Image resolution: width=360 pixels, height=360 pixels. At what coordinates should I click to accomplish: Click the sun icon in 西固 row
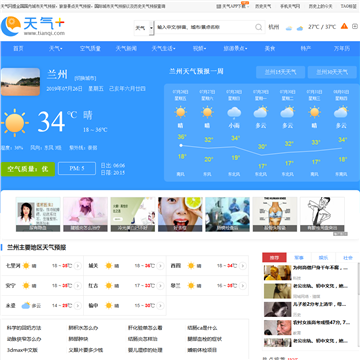click(191, 266)
